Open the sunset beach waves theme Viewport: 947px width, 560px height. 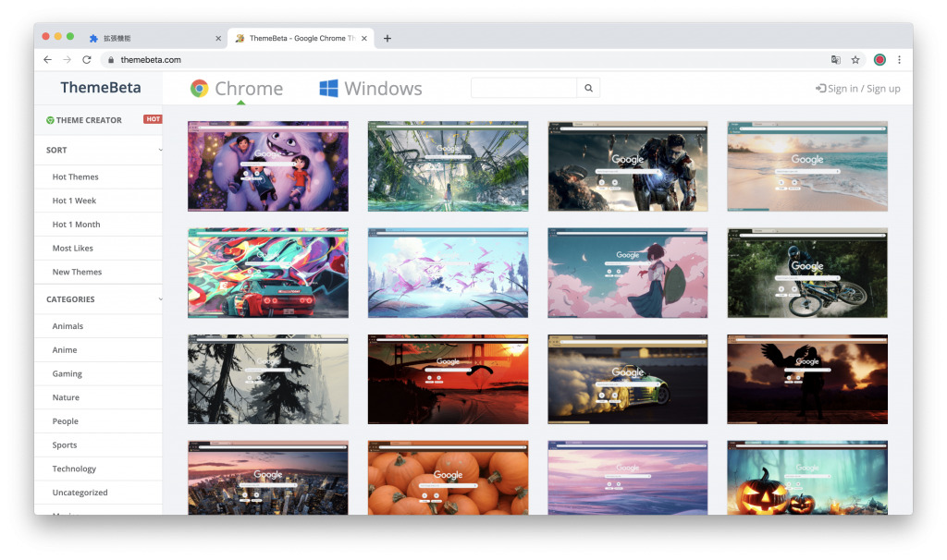point(807,166)
